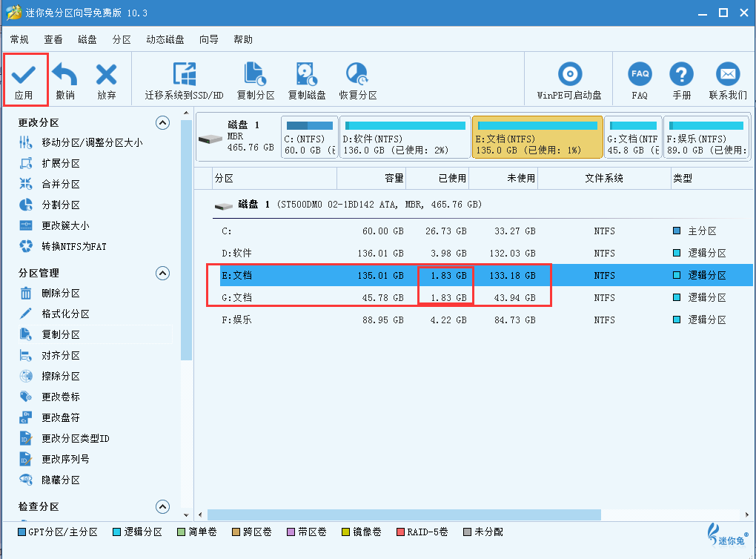The width and height of the screenshot is (756, 559).
Task: Sort by 未使用 column header
Action: click(x=503, y=179)
